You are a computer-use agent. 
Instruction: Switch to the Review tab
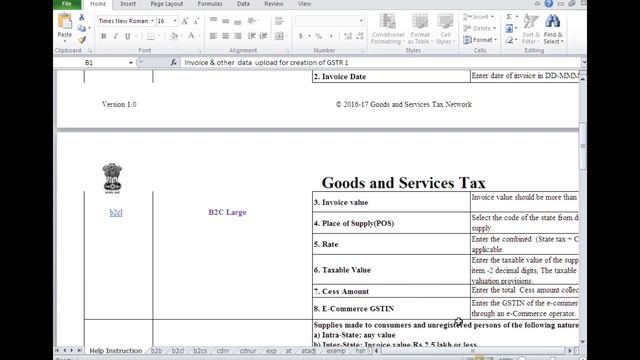pyautogui.click(x=273, y=4)
